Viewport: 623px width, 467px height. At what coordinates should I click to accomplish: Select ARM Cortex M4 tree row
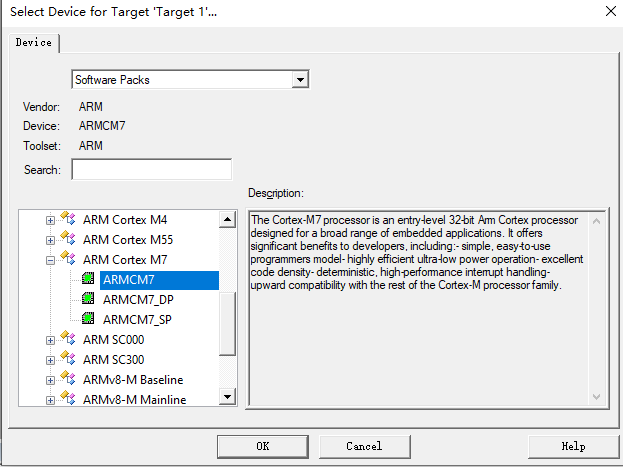[125, 220]
